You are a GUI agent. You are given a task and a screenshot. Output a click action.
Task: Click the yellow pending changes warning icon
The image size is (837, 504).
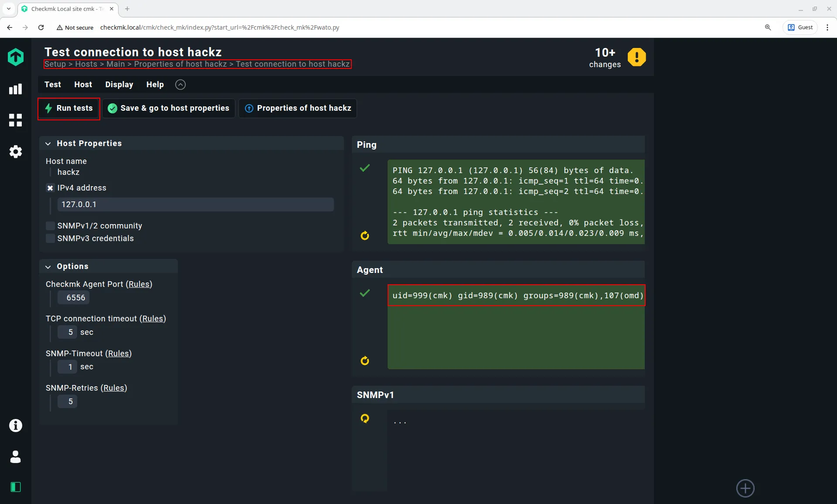click(x=636, y=57)
